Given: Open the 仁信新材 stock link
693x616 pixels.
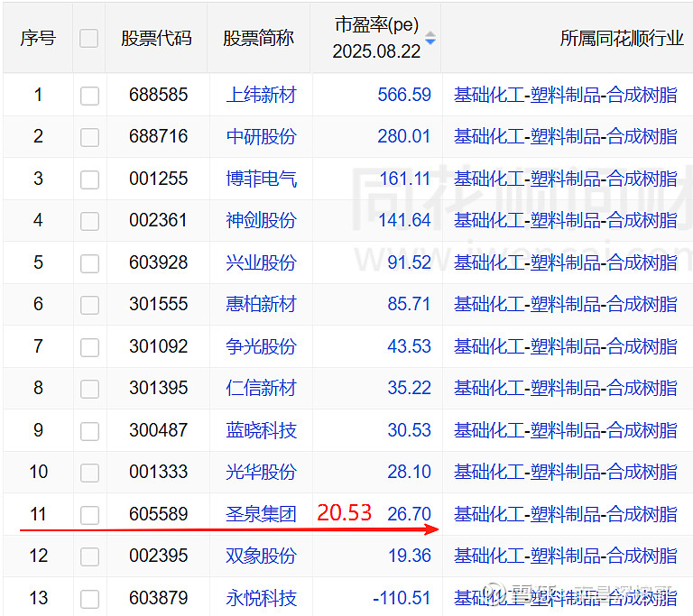Looking at the screenshot, I should 261,388.
